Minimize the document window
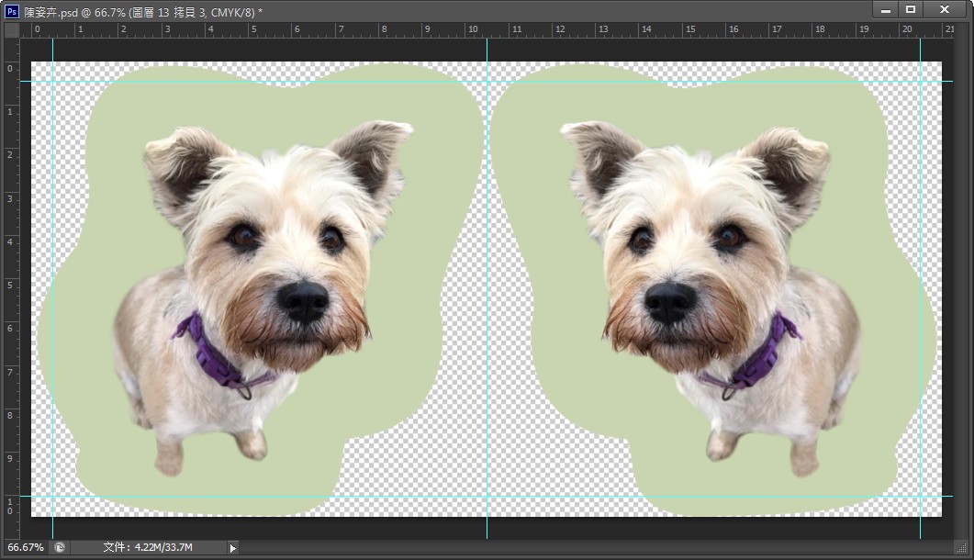Viewport: 974px width, 560px height. [x=886, y=9]
